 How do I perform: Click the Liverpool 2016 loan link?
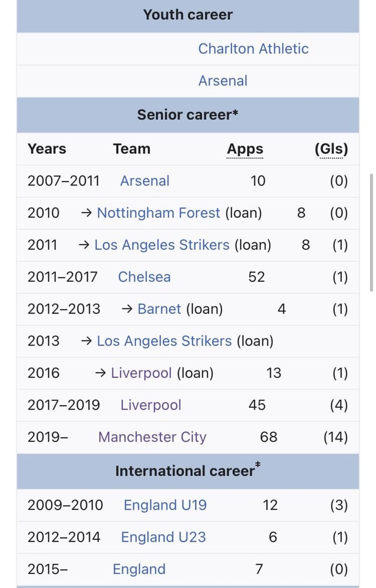141,373
